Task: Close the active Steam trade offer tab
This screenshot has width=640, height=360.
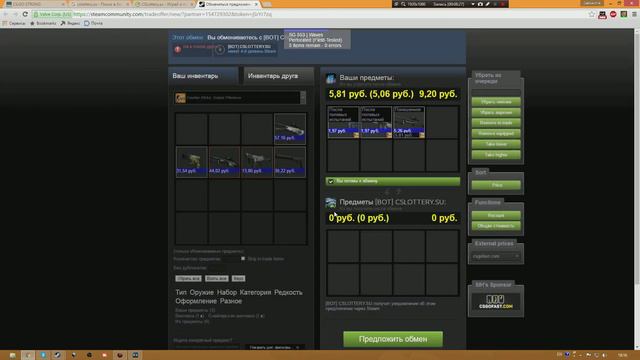Action: tap(256, 4)
